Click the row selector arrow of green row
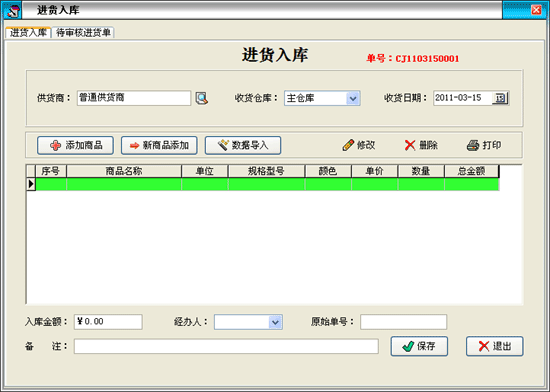This screenshot has width=550, height=392. (x=31, y=184)
